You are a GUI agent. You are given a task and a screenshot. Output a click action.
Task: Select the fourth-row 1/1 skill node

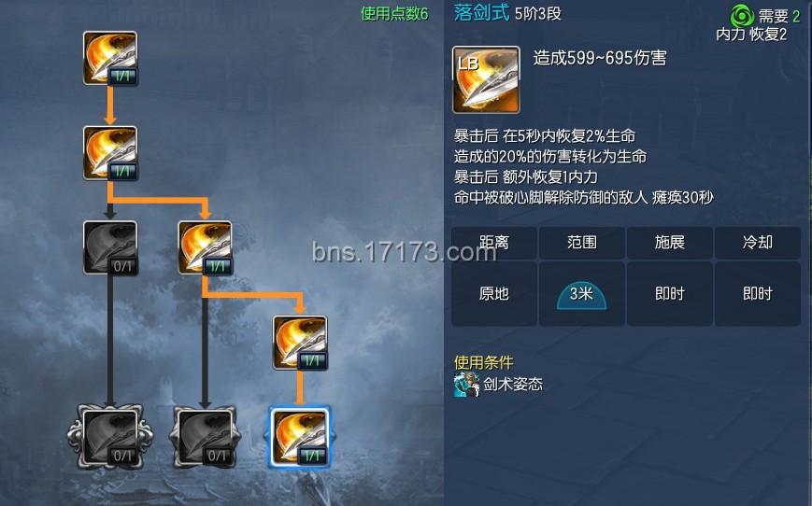click(300, 343)
